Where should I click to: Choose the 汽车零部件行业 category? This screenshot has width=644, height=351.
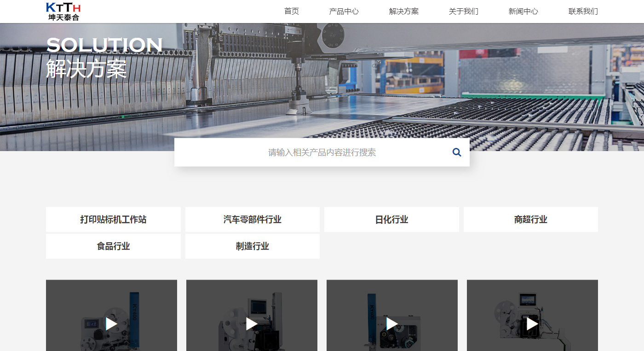pos(252,220)
